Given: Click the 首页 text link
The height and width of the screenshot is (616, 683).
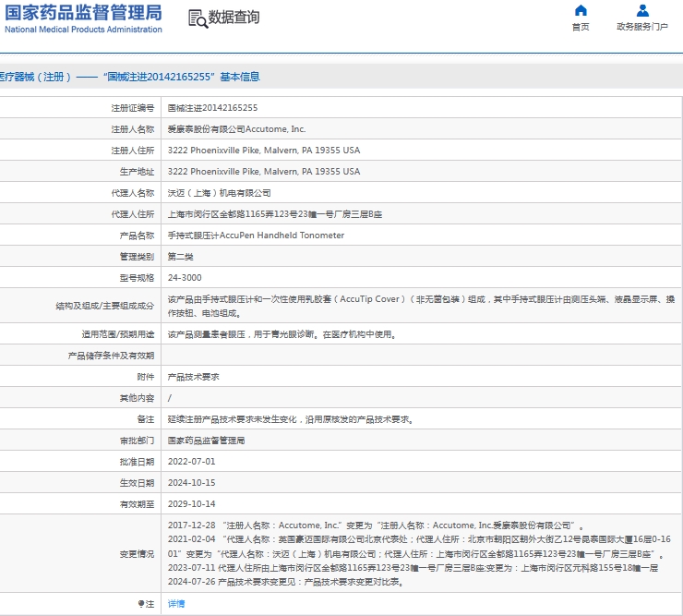Looking at the screenshot, I should tap(581, 27).
